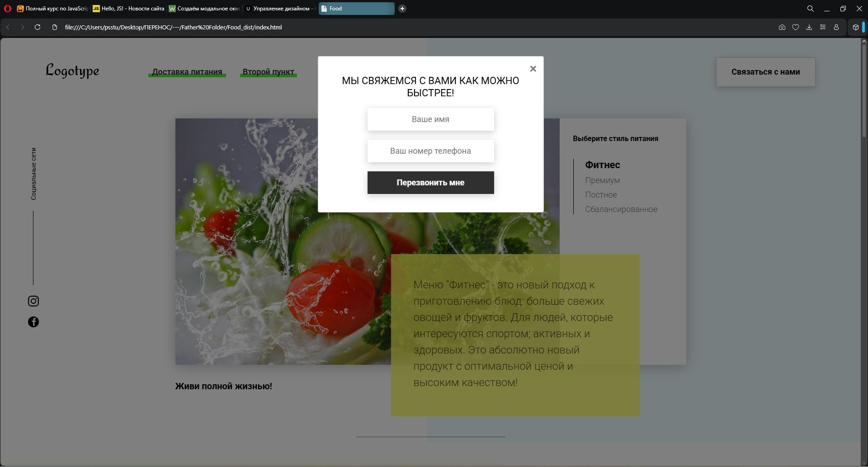The height and width of the screenshot is (467, 868).
Task: Open the downloads icon in the toolbar
Action: pyautogui.click(x=809, y=27)
